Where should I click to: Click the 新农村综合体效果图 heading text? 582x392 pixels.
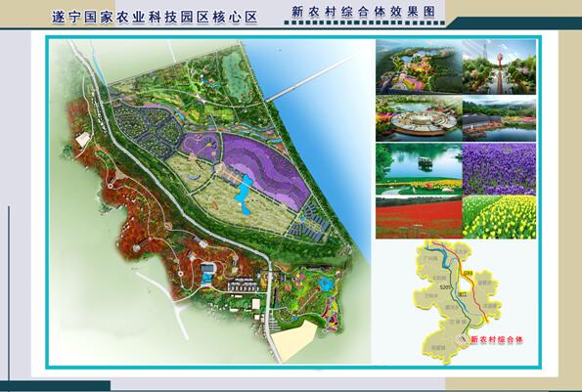pos(363,12)
